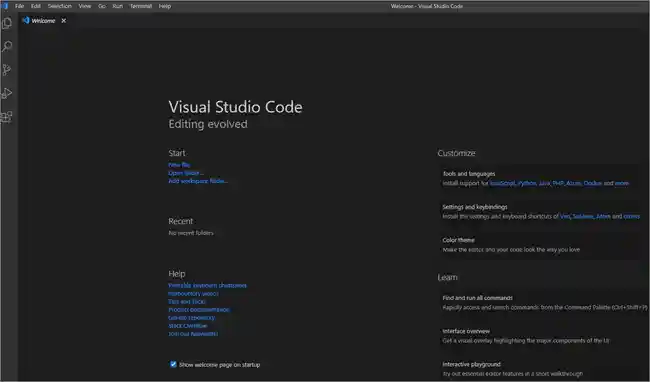This screenshot has height=382, width=650.
Task: Open the Terminal menu
Action: coord(141,6)
